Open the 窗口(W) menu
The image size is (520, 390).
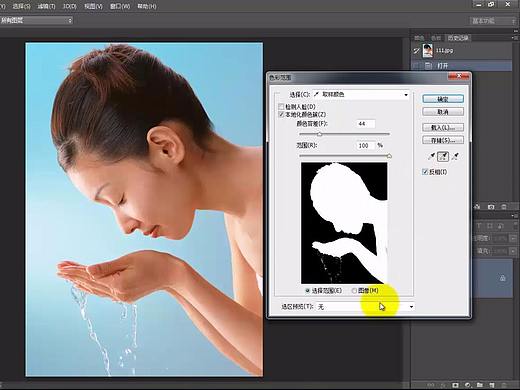tap(120, 6)
